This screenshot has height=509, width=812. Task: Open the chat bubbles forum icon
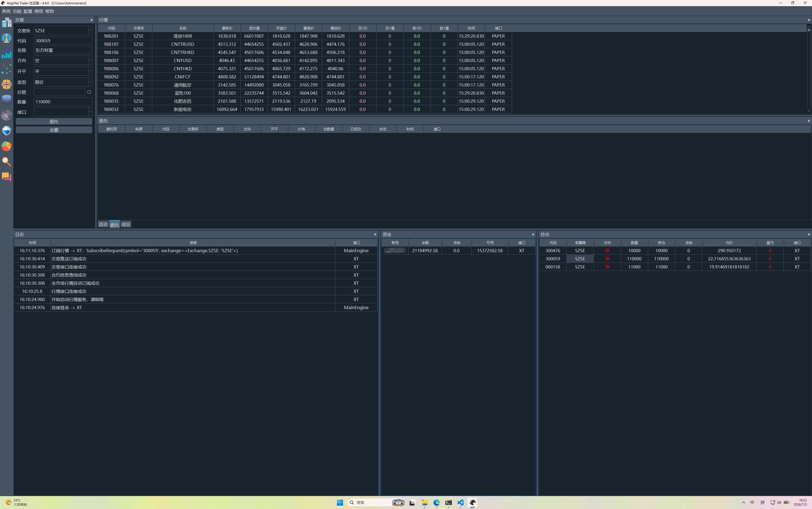7,177
